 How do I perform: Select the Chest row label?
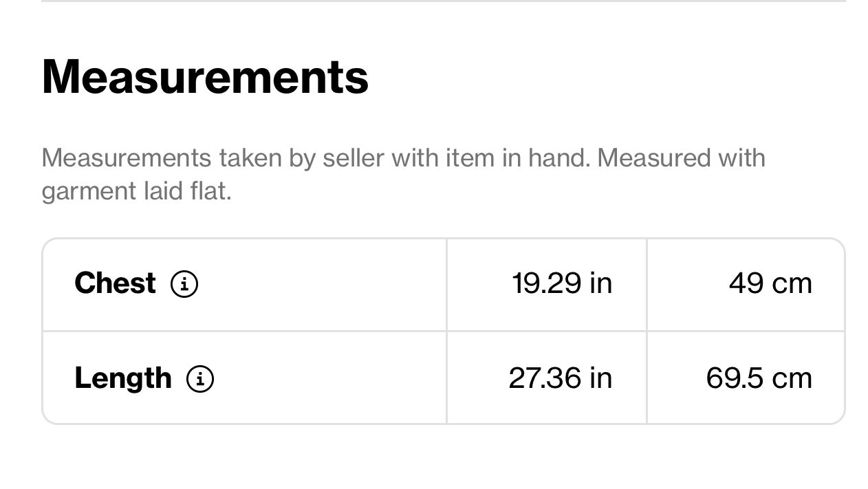click(x=115, y=283)
